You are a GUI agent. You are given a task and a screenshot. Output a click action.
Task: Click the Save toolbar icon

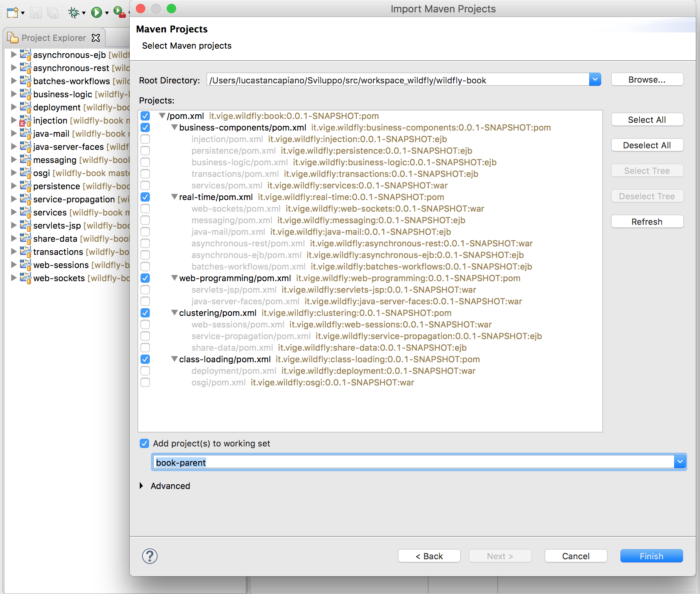pos(36,13)
